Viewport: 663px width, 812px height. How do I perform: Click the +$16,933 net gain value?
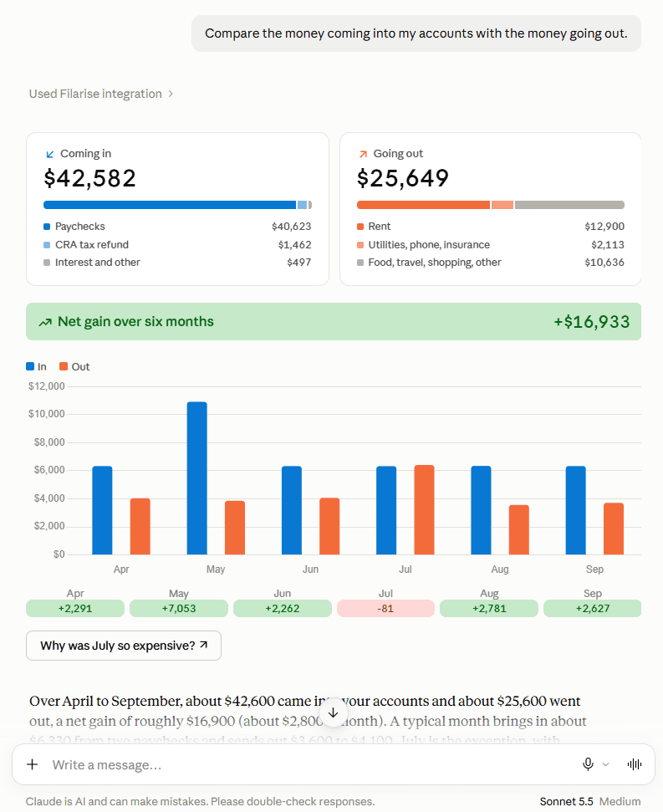coord(592,322)
